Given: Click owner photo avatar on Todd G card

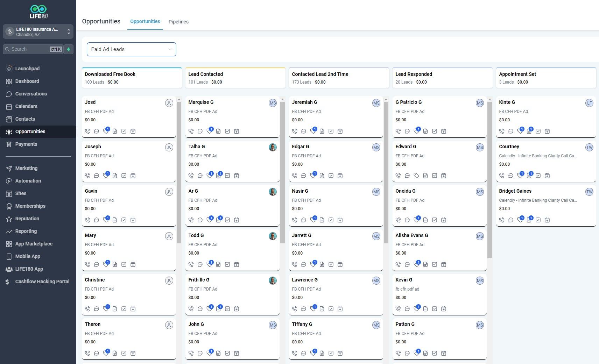Looking at the screenshot, I should coord(273,236).
